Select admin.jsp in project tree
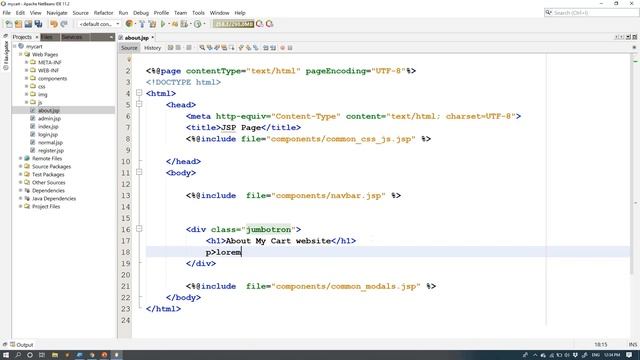This screenshot has height=360, width=640. tap(49, 118)
